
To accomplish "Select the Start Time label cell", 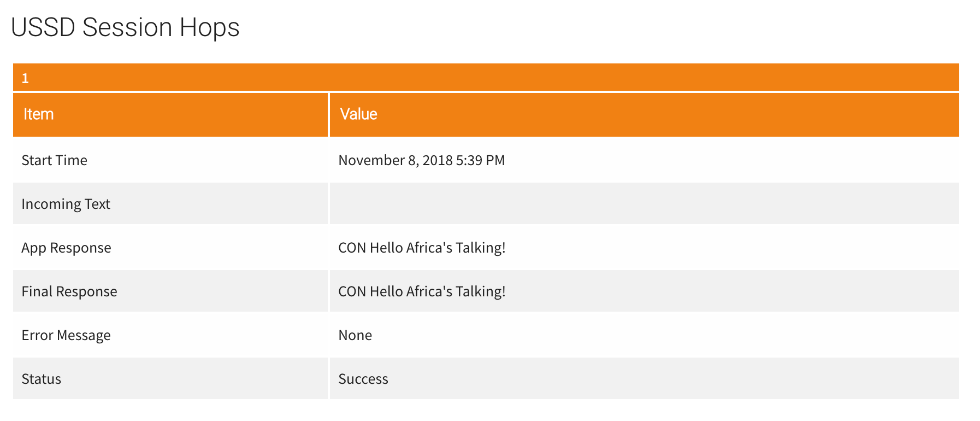I will [170, 160].
